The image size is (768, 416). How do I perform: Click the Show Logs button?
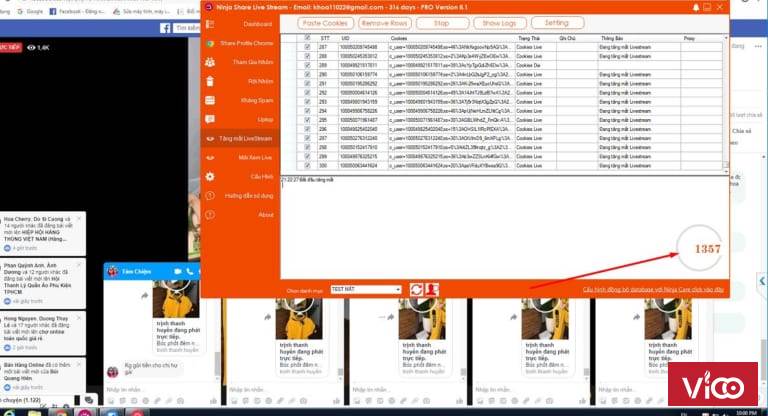(x=500, y=23)
